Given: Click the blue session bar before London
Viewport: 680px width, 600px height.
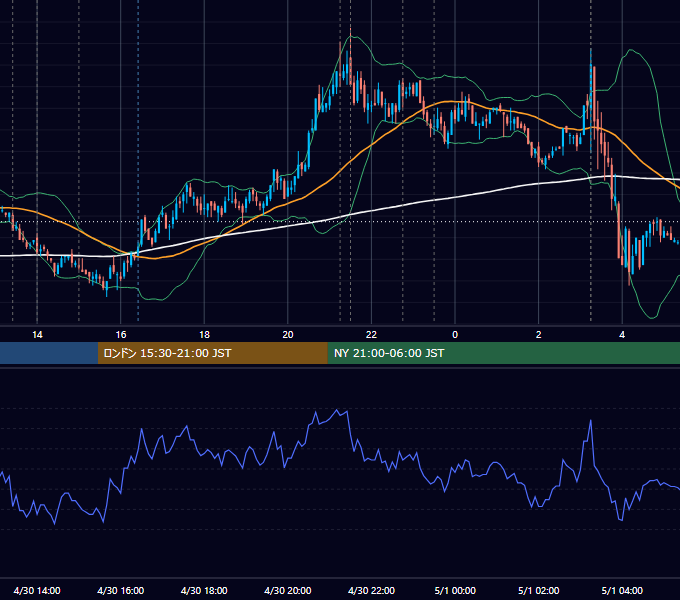Looking at the screenshot, I should point(49,353).
